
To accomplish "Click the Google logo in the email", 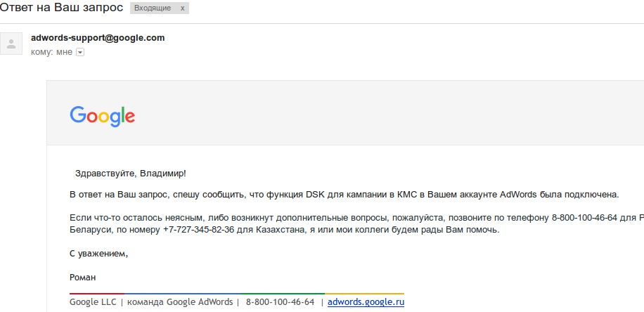I will pyautogui.click(x=102, y=116).
